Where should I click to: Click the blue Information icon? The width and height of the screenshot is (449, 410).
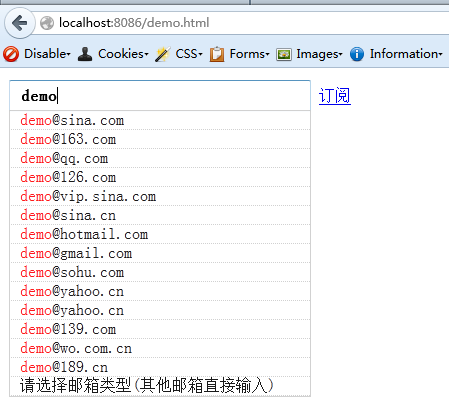click(357, 54)
